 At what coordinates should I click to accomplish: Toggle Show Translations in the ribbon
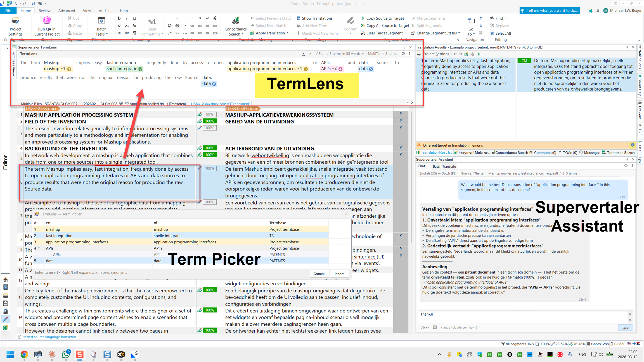coord(315,18)
